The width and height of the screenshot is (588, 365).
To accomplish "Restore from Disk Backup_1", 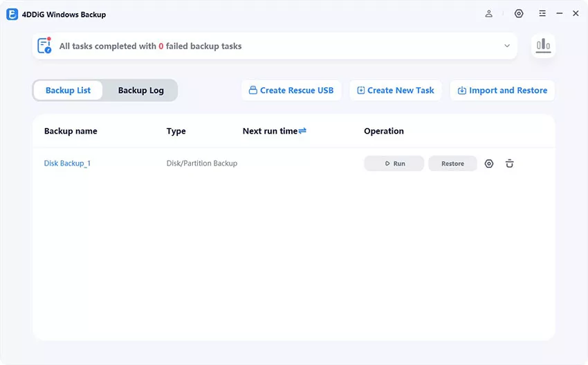I will click(x=452, y=163).
